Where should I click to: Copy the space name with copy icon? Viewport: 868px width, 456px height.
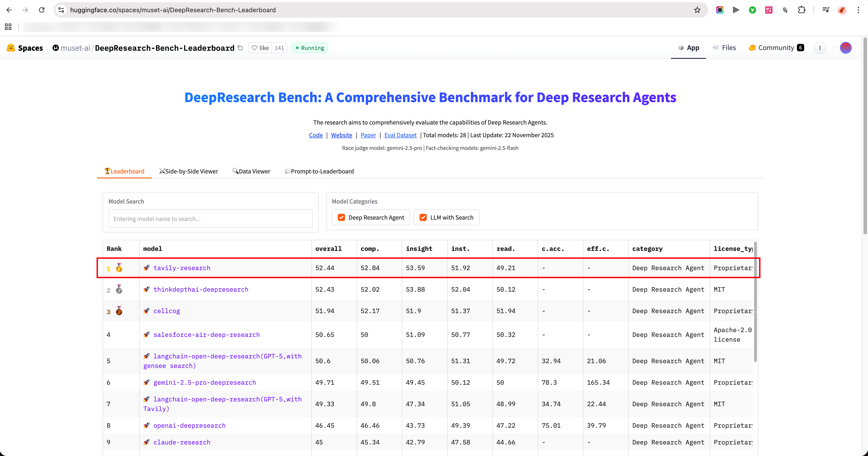240,48
